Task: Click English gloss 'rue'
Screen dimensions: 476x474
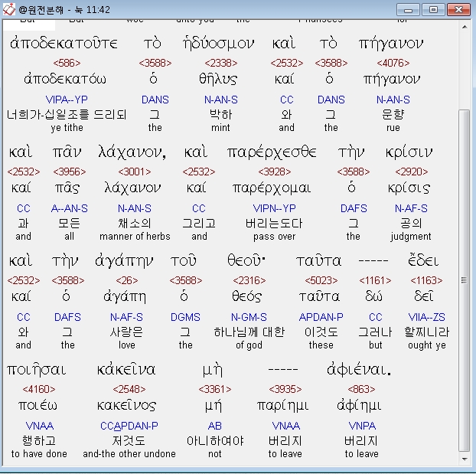Action: tap(393, 128)
